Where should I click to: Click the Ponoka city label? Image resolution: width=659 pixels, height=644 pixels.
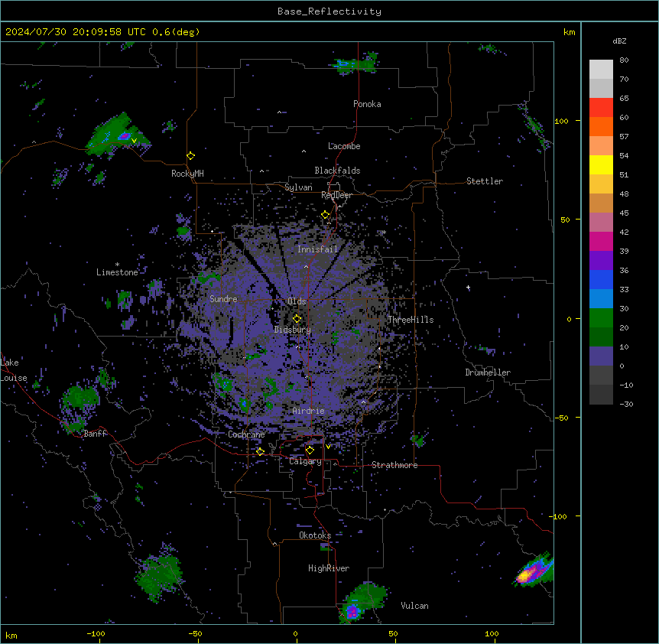pyautogui.click(x=367, y=104)
